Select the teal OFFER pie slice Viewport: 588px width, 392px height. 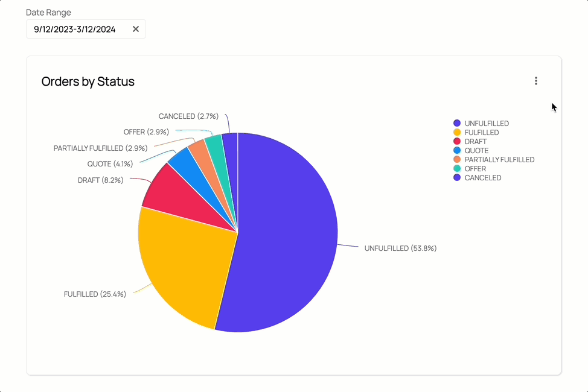pyautogui.click(x=214, y=145)
